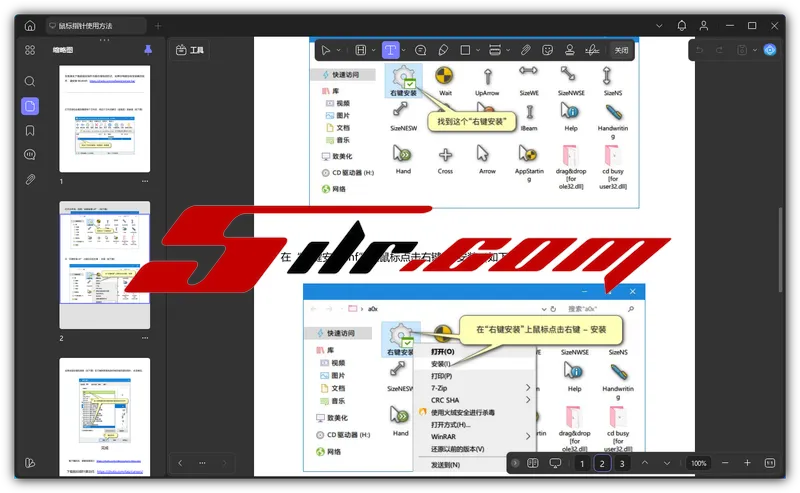Open the ellipsis in bottom-left navigator
Viewport: 800px width, 493px height.
203,463
